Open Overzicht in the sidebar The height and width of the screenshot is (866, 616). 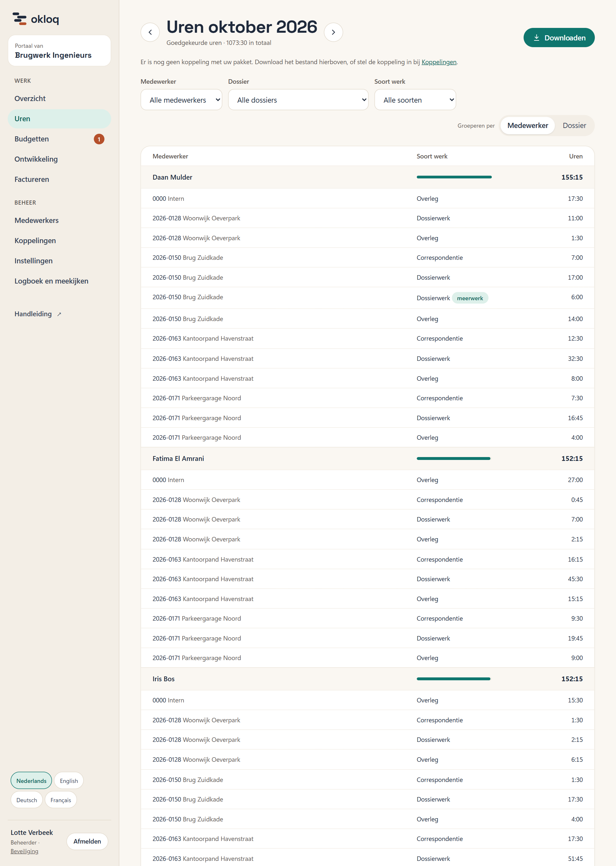click(x=59, y=98)
